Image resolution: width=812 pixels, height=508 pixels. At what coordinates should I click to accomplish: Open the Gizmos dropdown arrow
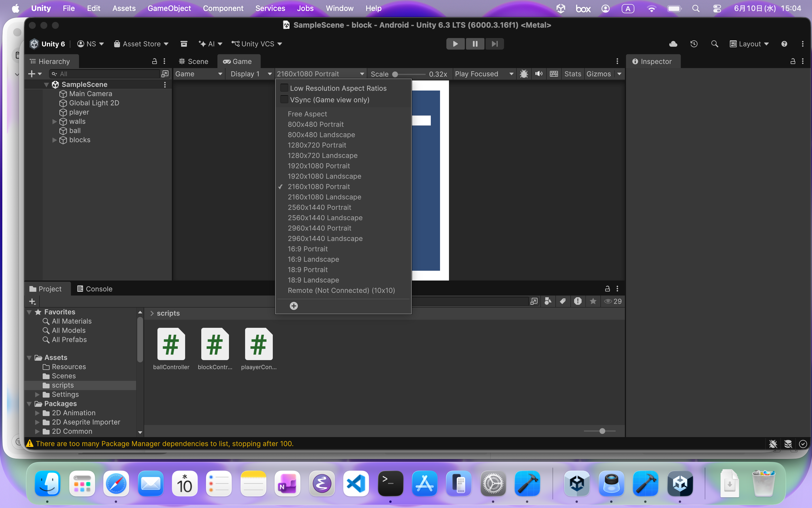tap(619, 74)
